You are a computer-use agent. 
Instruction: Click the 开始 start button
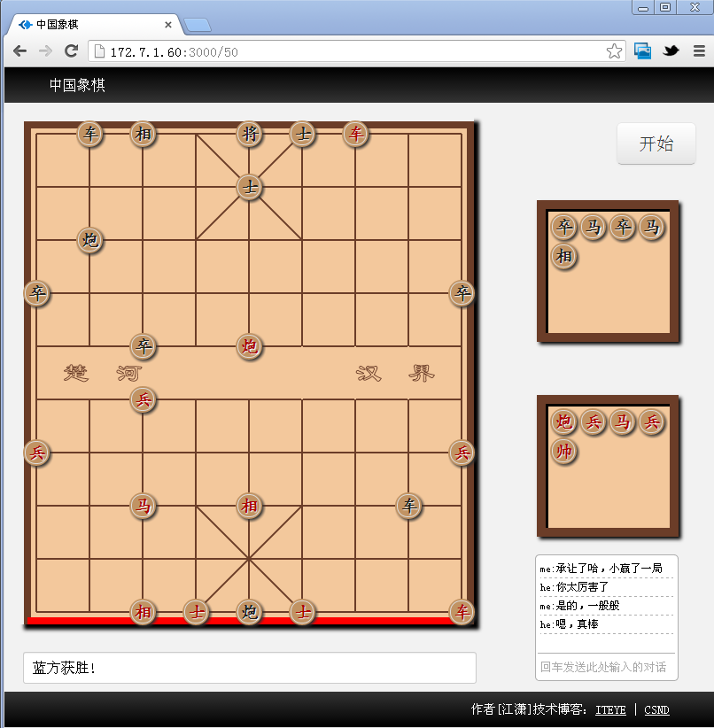[656, 143]
